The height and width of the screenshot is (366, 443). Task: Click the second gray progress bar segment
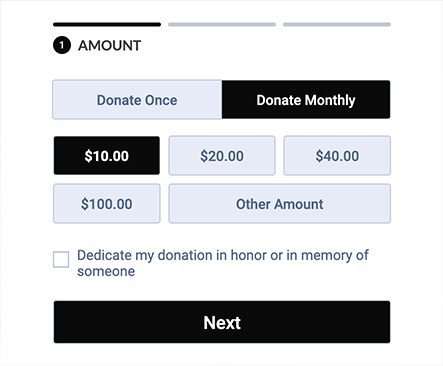(x=222, y=24)
